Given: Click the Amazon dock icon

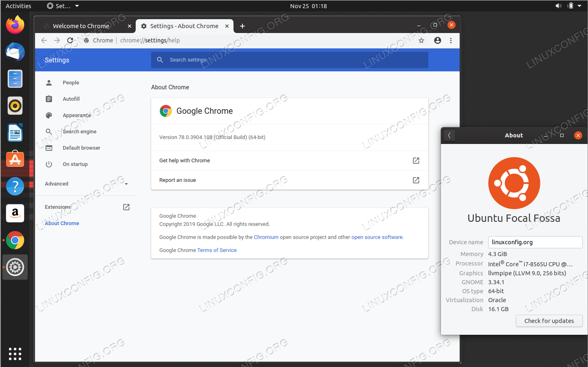Looking at the screenshot, I should (x=15, y=213).
